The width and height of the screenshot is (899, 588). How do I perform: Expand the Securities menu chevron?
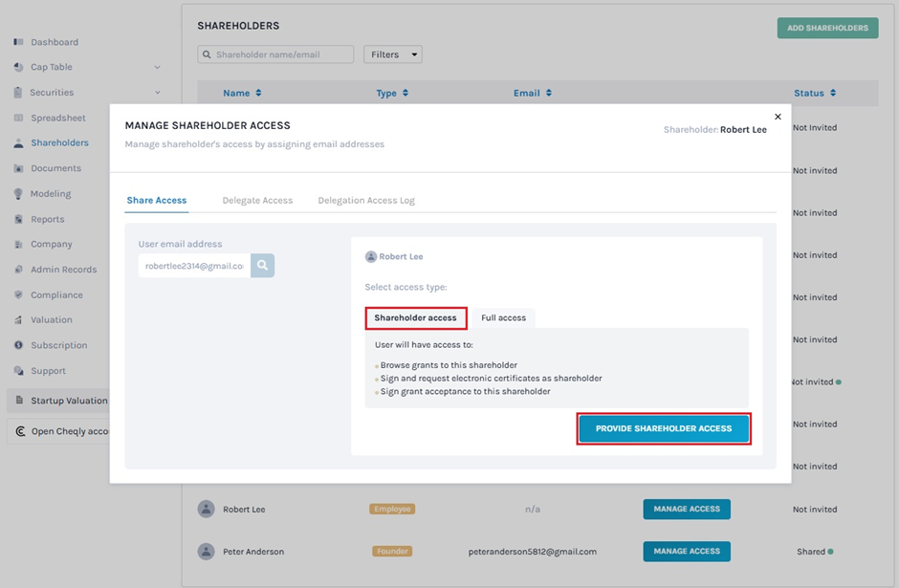157,93
